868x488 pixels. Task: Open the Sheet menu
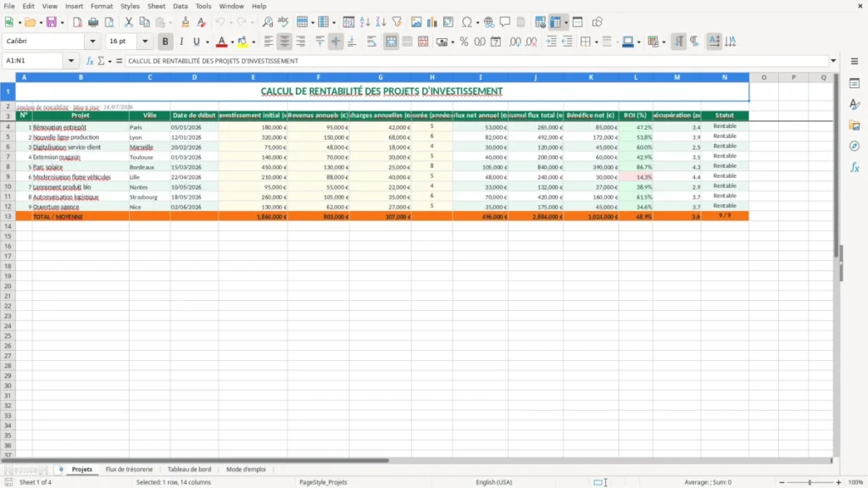click(156, 6)
